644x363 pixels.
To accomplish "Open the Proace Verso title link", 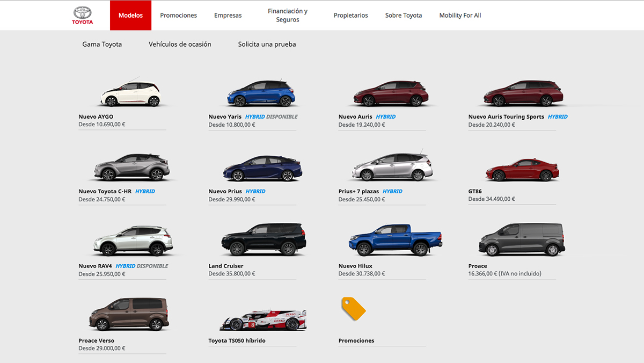I will click(x=97, y=340).
